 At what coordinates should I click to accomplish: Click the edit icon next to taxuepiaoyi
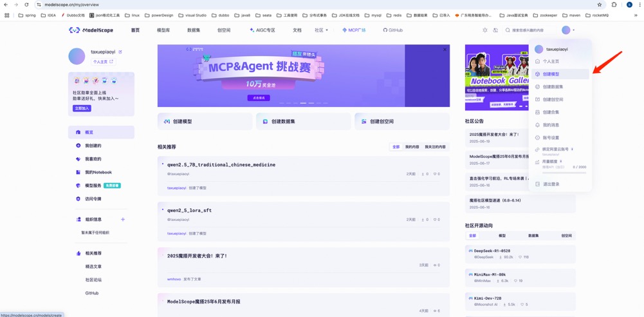click(120, 52)
